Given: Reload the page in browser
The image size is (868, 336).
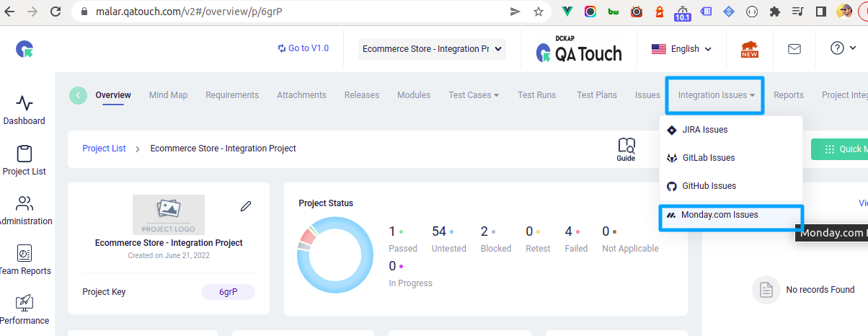Looking at the screenshot, I should coord(55,12).
